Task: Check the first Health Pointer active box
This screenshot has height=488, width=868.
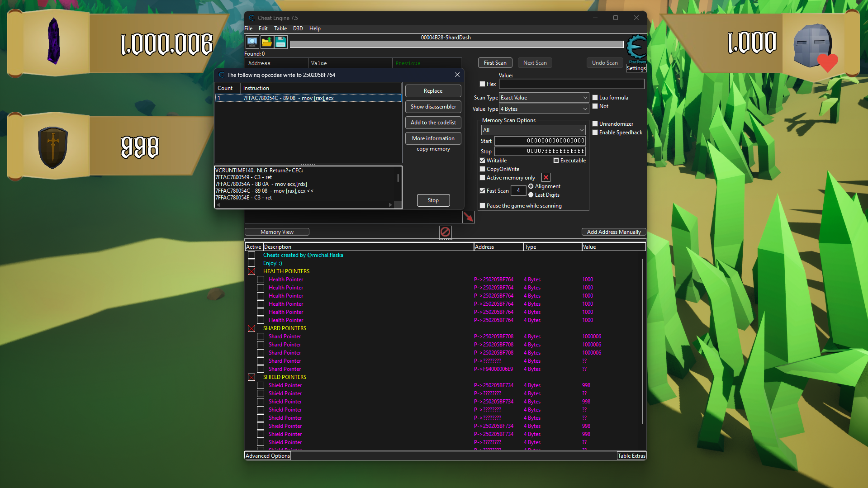Action: (261, 280)
